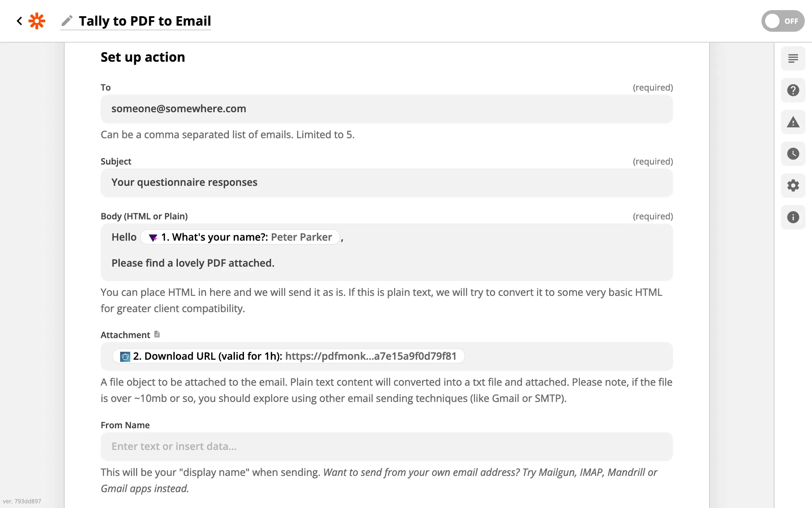Switch the Zap from OFF to ON
The width and height of the screenshot is (812, 508).
pos(783,21)
